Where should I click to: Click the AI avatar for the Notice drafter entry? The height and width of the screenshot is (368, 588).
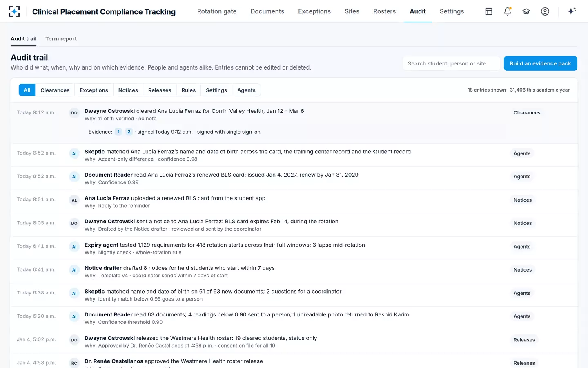click(x=74, y=270)
